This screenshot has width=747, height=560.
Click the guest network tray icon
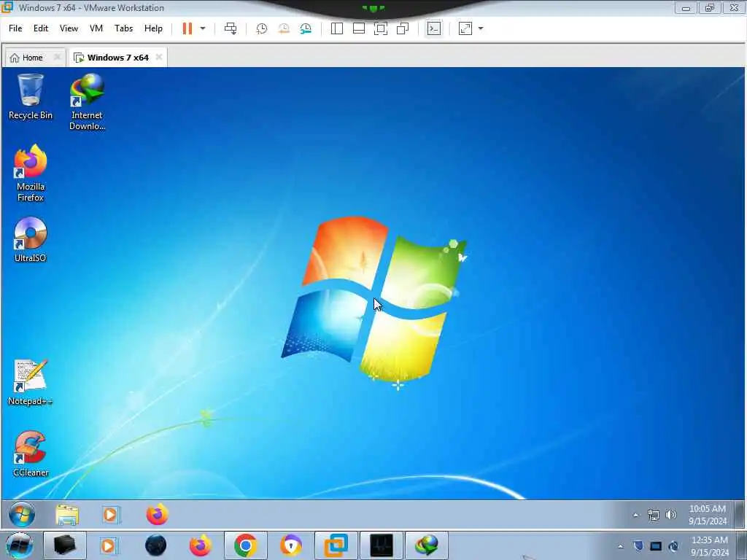point(654,515)
